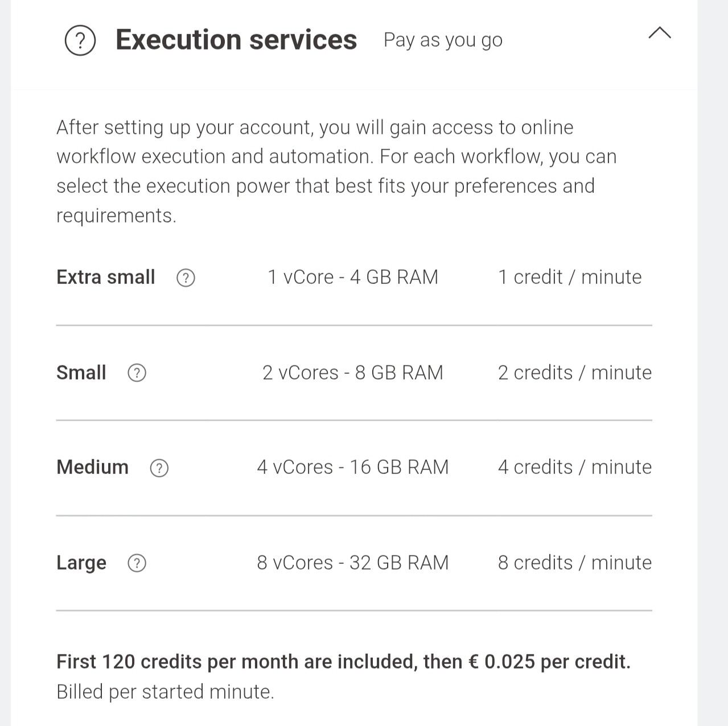Click the question mark next to Small
Screen dimensions: 728x726
(137, 373)
